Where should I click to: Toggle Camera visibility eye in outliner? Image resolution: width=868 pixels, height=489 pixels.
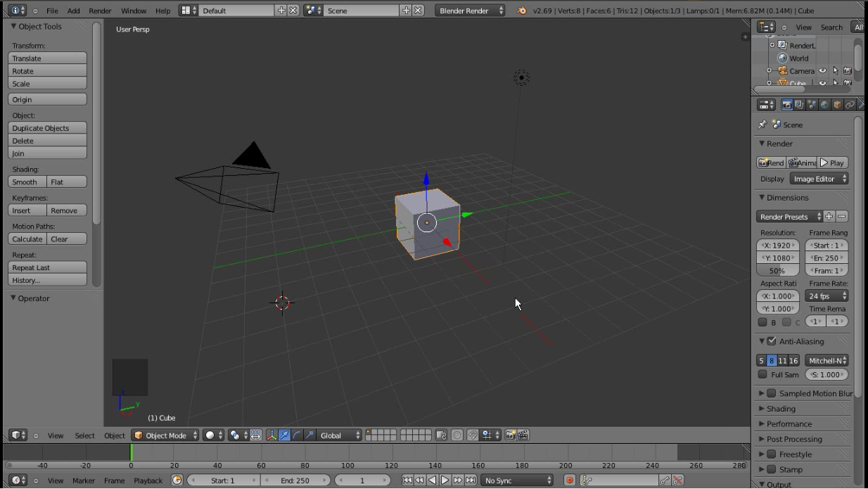pos(822,71)
